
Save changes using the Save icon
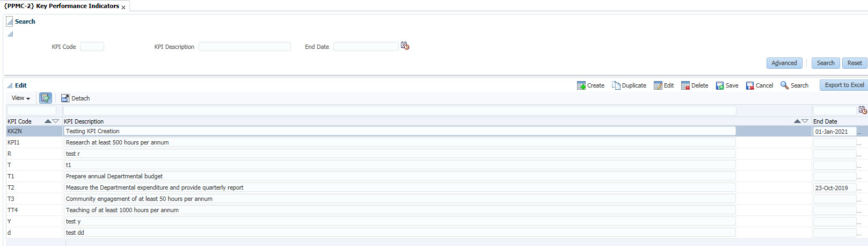719,85
